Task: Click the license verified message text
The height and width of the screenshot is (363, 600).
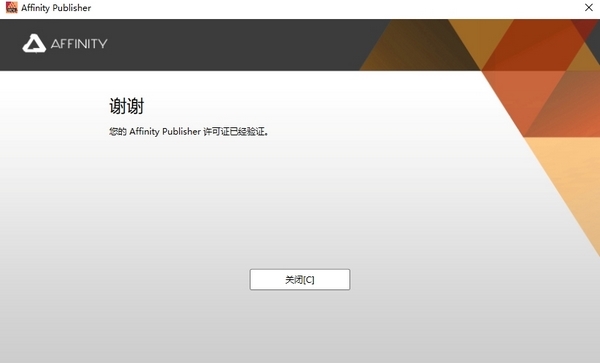Action: 189,132
